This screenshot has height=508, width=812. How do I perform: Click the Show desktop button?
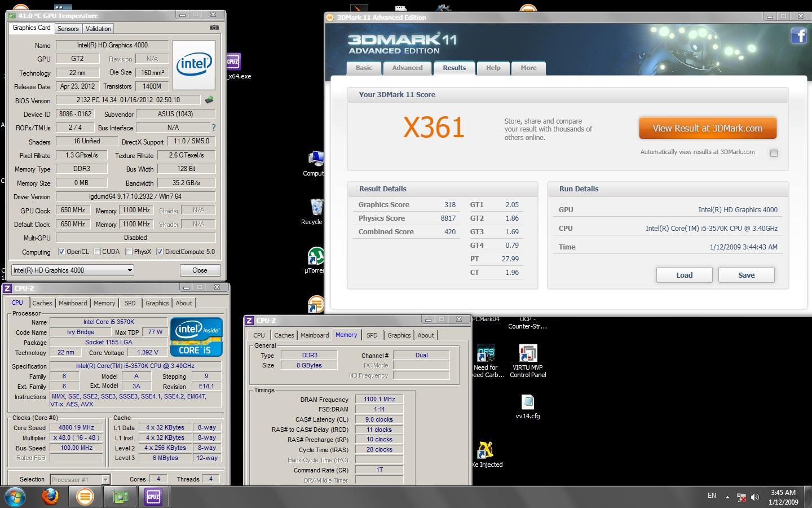pos(808,497)
